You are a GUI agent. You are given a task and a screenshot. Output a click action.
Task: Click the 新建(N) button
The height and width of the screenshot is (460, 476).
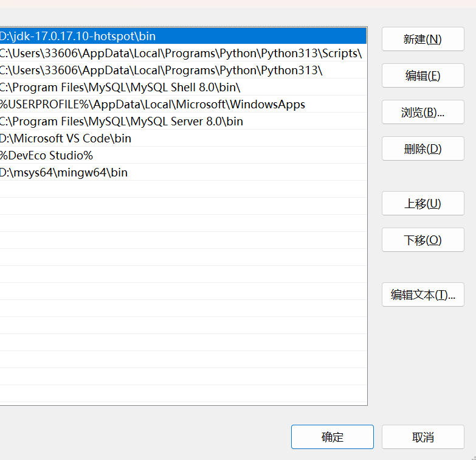pos(423,39)
